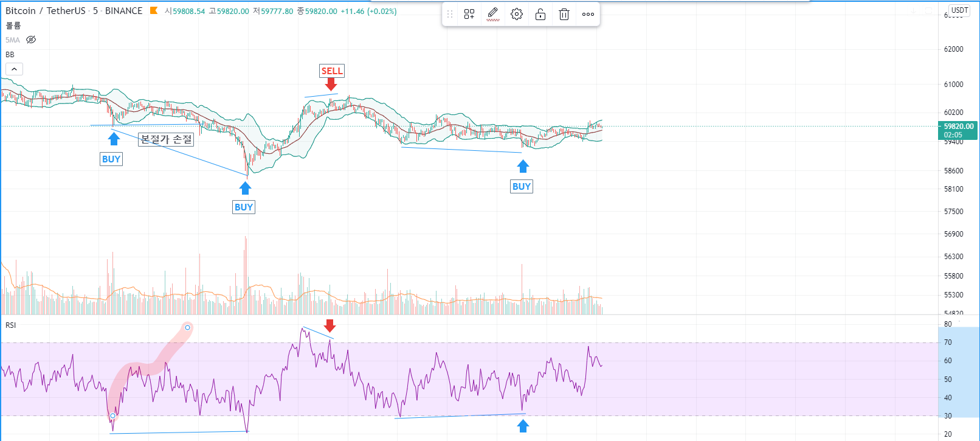
Task: Click the orange flag beside BINANCE
Action: (x=154, y=11)
